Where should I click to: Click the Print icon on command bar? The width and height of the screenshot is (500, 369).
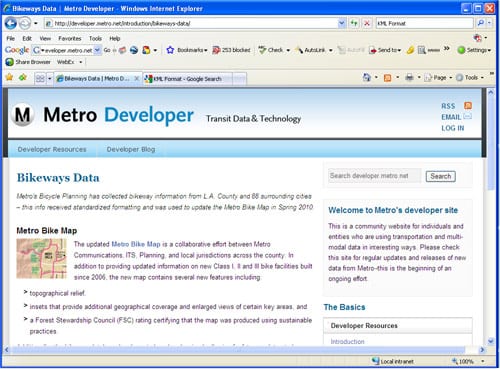[409, 77]
